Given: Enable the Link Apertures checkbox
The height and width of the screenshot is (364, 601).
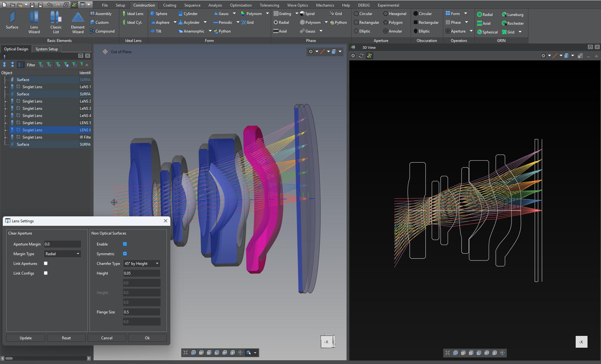Looking at the screenshot, I should (45, 263).
